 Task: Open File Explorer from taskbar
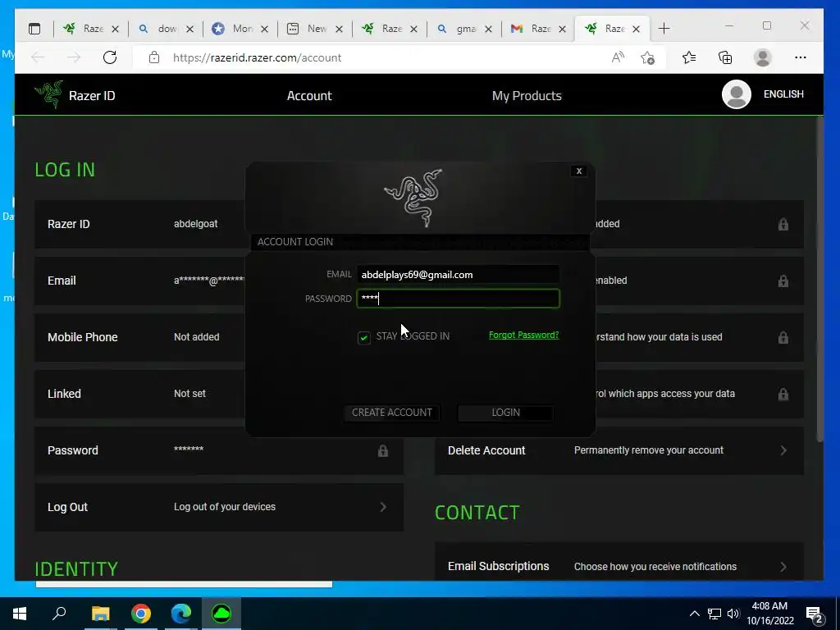(x=100, y=614)
